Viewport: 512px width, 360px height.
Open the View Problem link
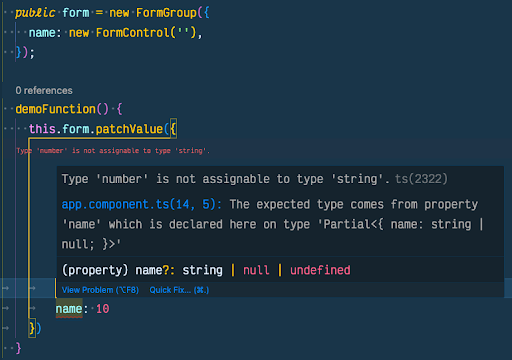coord(100,290)
